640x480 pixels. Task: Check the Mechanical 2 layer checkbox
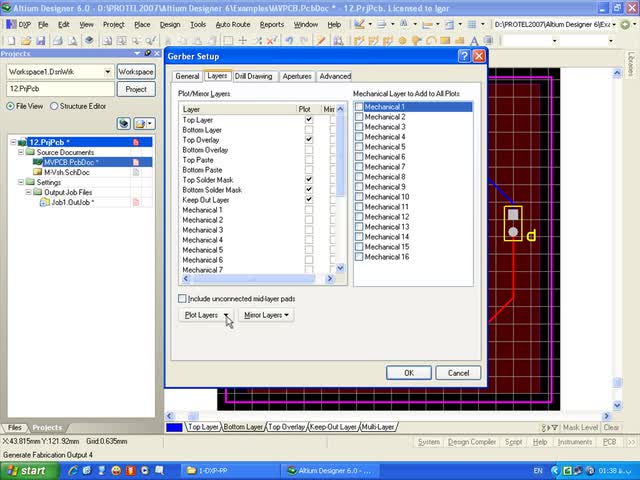point(360,117)
